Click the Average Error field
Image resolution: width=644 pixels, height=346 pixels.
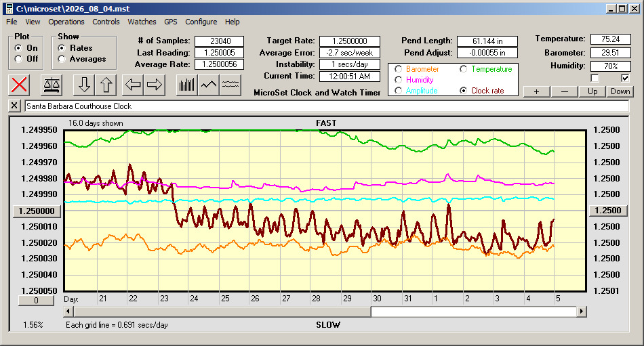[x=350, y=53]
